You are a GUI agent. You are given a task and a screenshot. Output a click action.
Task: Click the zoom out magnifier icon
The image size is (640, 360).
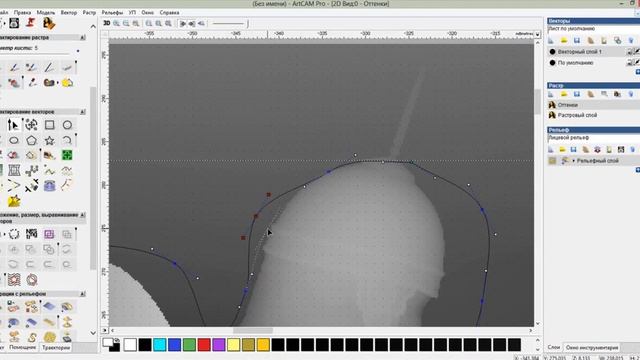(x=127, y=23)
